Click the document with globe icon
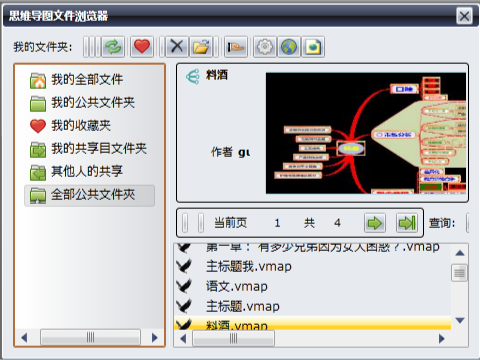Viewport: 480px width, 360px height. [313, 47]
